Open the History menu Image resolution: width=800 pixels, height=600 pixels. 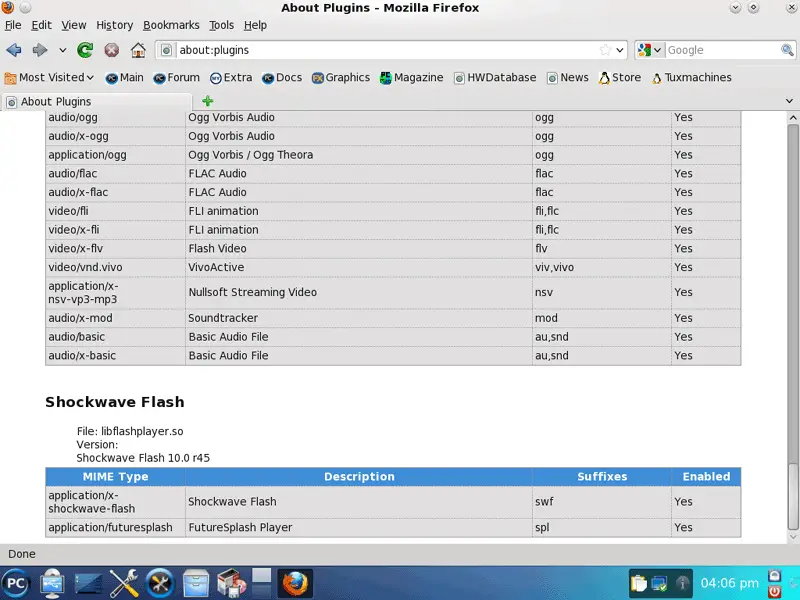114,25
